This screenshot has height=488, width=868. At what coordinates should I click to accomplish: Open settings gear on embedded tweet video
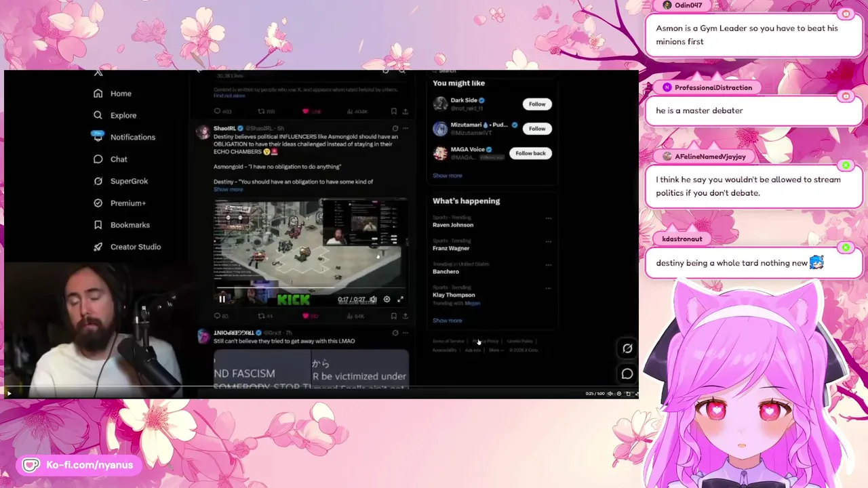[387, 299]
